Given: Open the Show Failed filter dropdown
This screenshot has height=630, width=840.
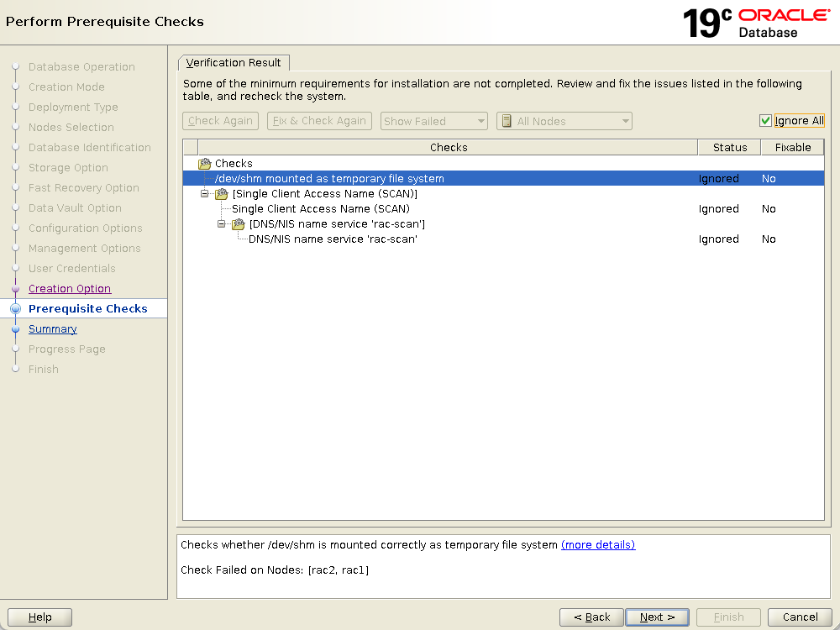Looking at the screenshot, I should click(x=433, y=121).
